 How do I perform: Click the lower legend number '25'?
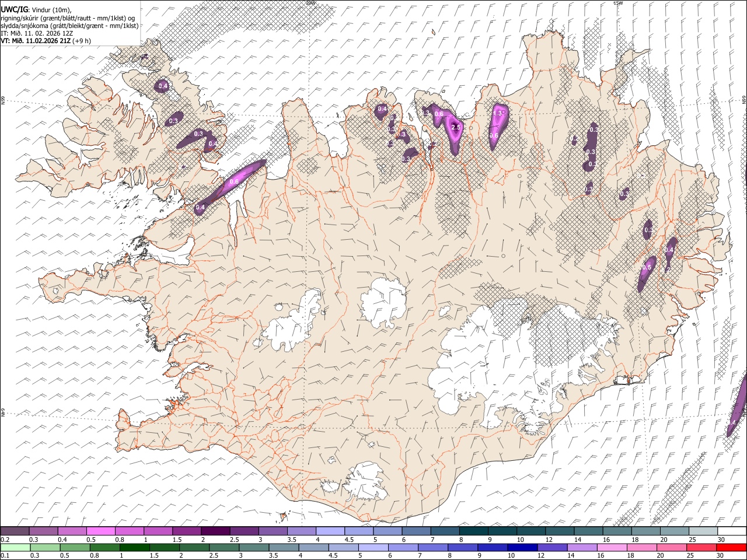(691, 555)
